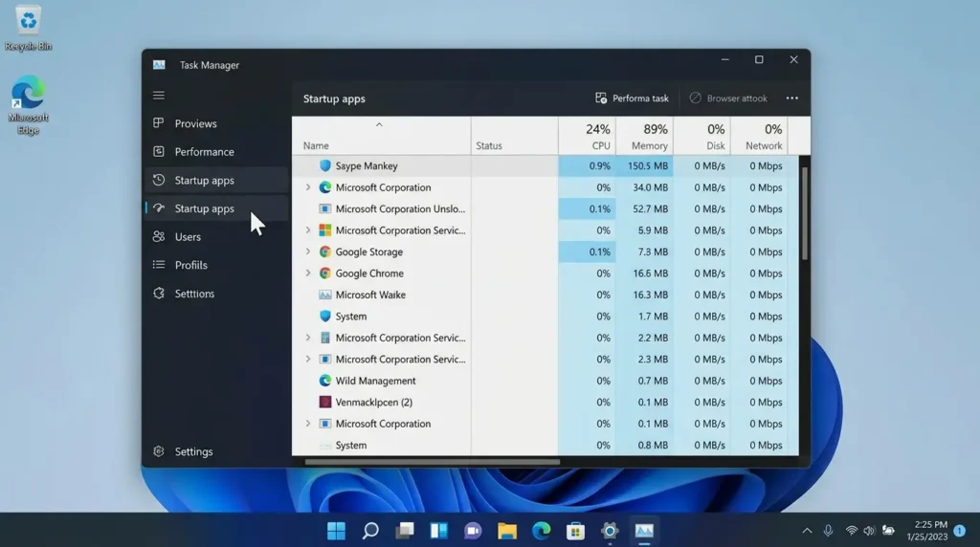
Task: Expand Microsoft Corporation Servic... row with 2.2 MB
Action: click(307, 338)
